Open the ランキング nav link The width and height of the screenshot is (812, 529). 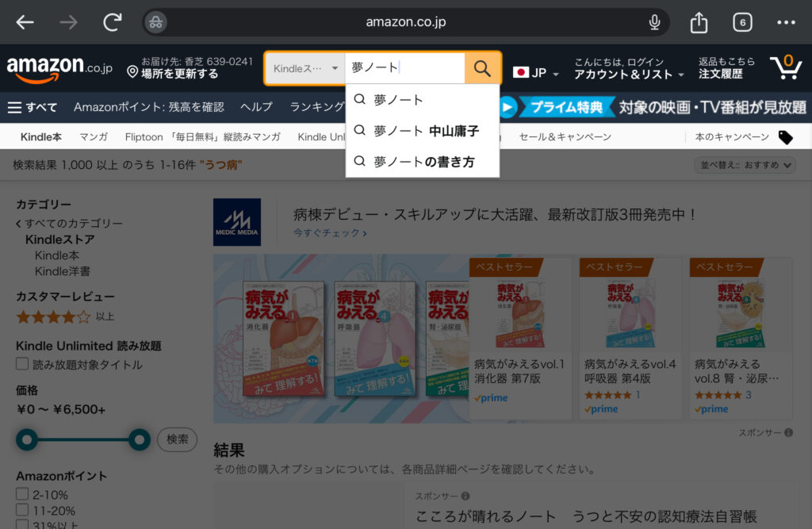click(x=316, y=107)
